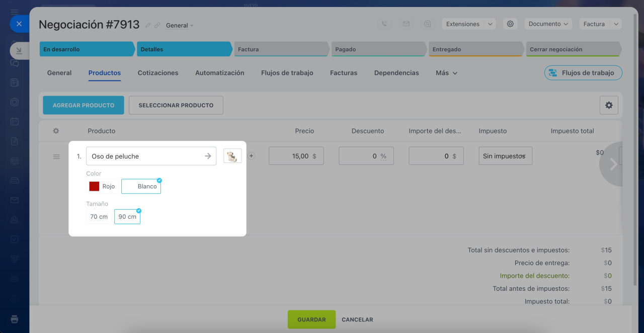The image size is (644, 333).
Task: Select the Rojo color option
Action: [x=102, y=186]
